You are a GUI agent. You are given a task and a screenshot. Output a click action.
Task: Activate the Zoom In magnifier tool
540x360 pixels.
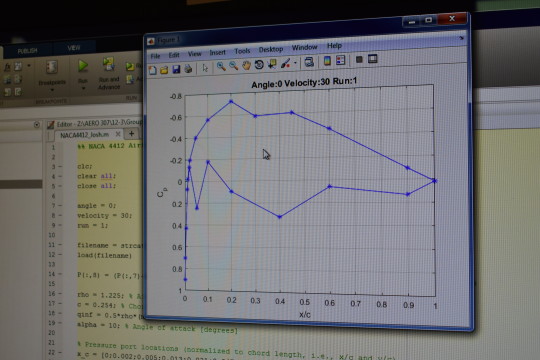tap(221, 66)
